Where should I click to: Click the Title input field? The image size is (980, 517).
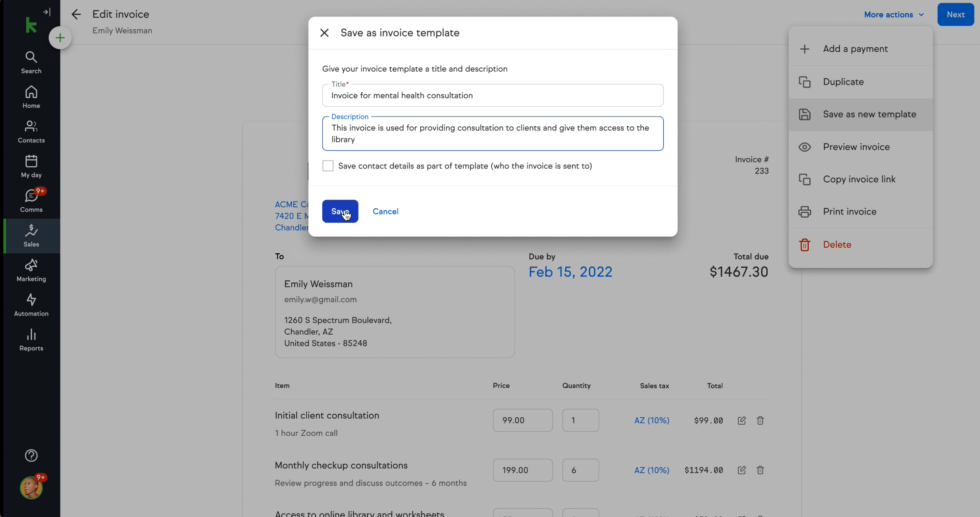point(493,96)
